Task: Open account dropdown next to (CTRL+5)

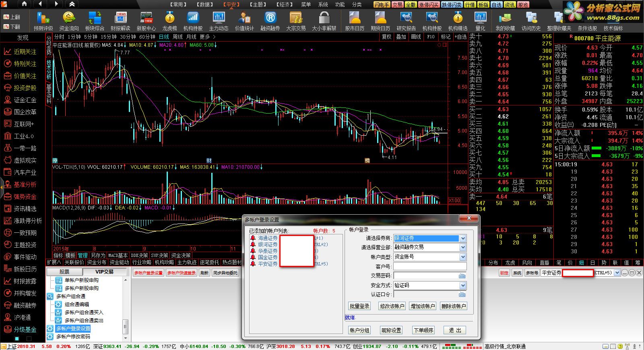Action: tap(617, 273)
